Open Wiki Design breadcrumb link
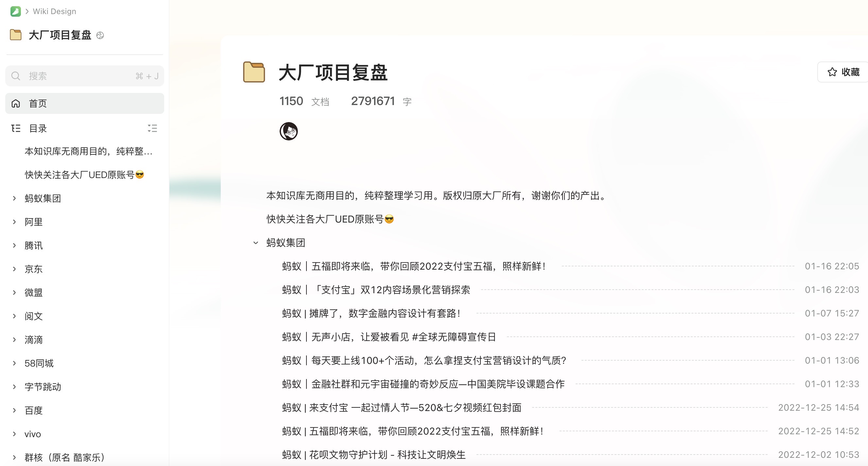This screenshot has width=868, height=466. (54, 11)
